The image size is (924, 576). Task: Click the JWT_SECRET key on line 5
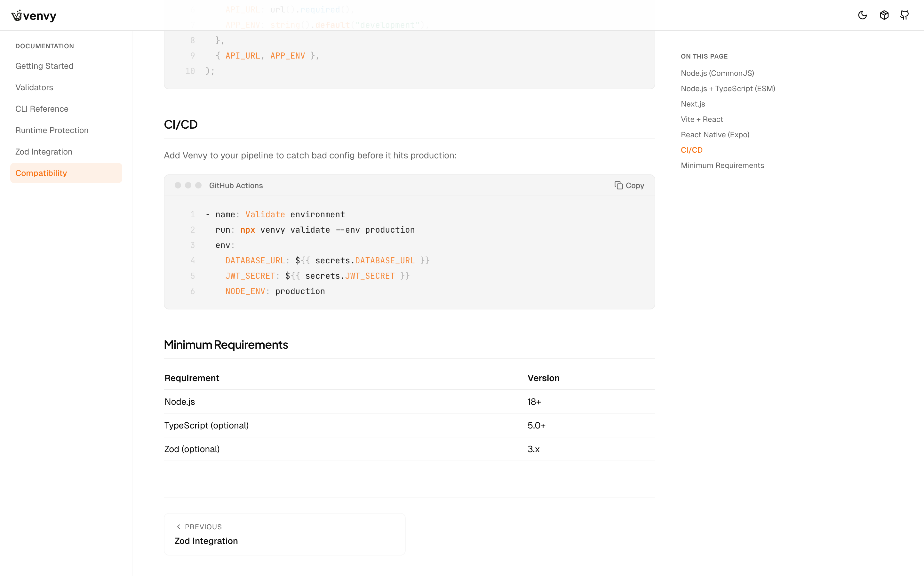(250, 276)
